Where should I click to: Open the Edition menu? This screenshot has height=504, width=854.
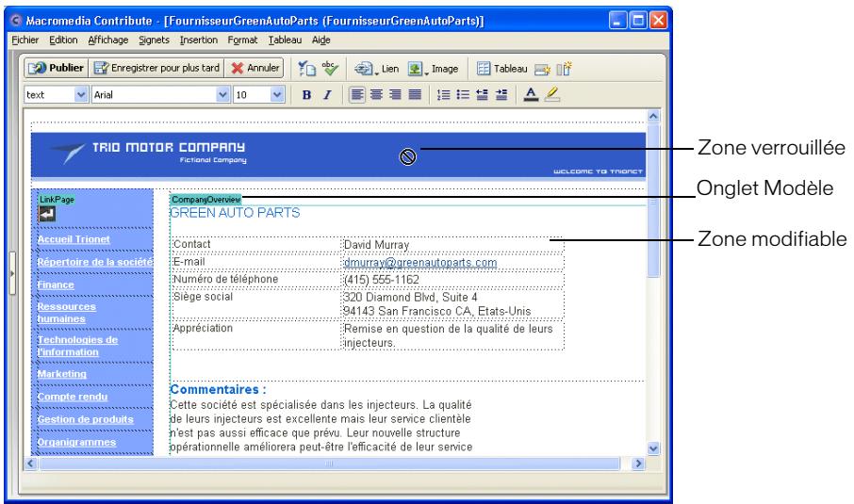[x=63, y=40]
